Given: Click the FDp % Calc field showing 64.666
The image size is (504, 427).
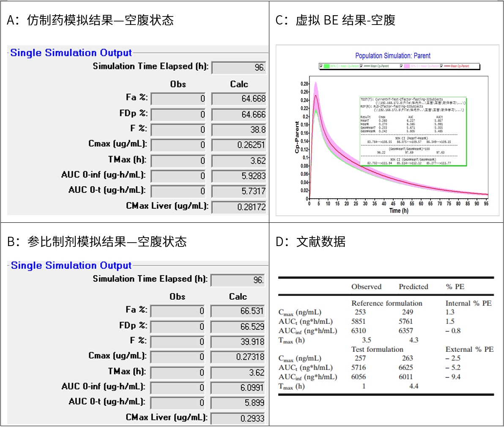Looking at the screenshot, I should [239, 115].
